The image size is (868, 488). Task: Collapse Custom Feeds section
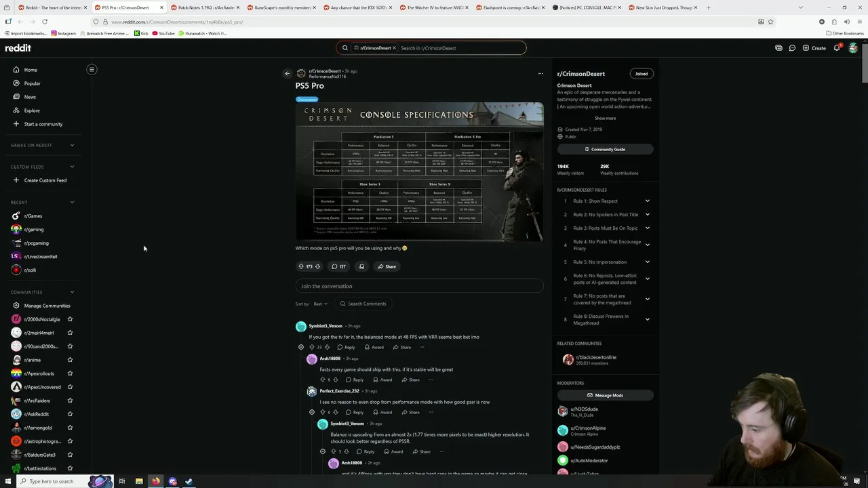tap(72, 167)
